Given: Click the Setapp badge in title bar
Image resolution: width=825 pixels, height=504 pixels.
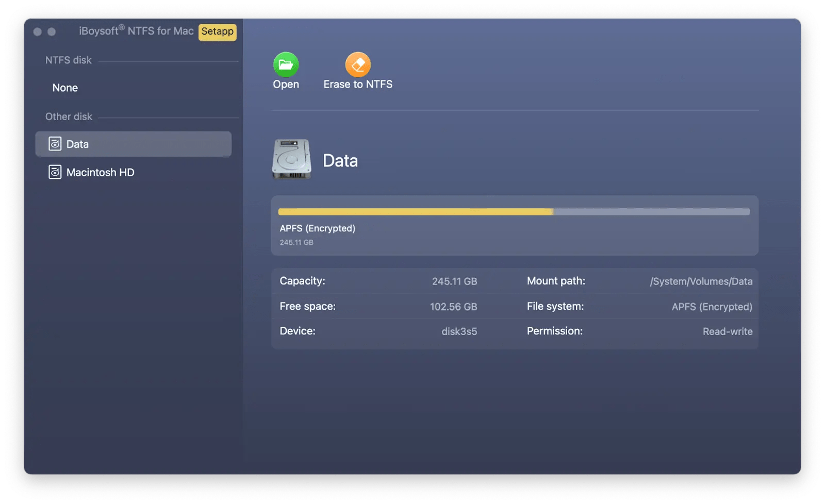Looking at the screenshot, I should (x=218, y=31).
